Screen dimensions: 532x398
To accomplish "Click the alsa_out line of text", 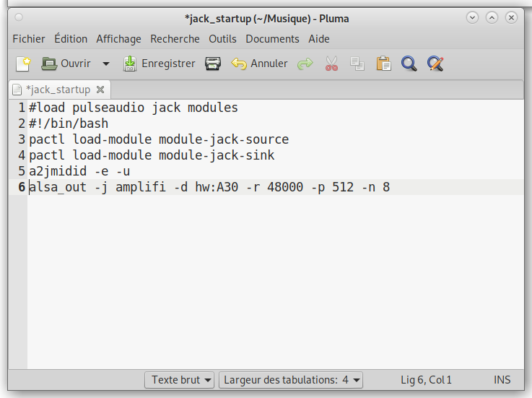I will click(x=209, y=187).
